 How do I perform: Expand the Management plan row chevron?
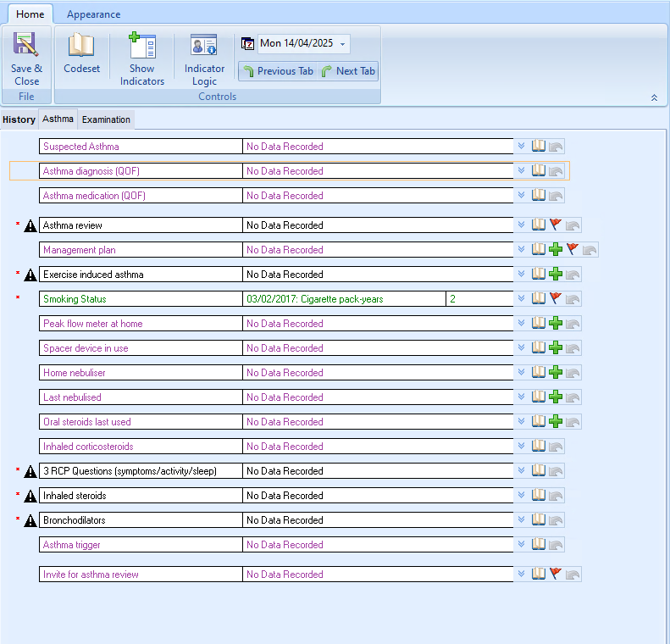click(x=521, y=250)
